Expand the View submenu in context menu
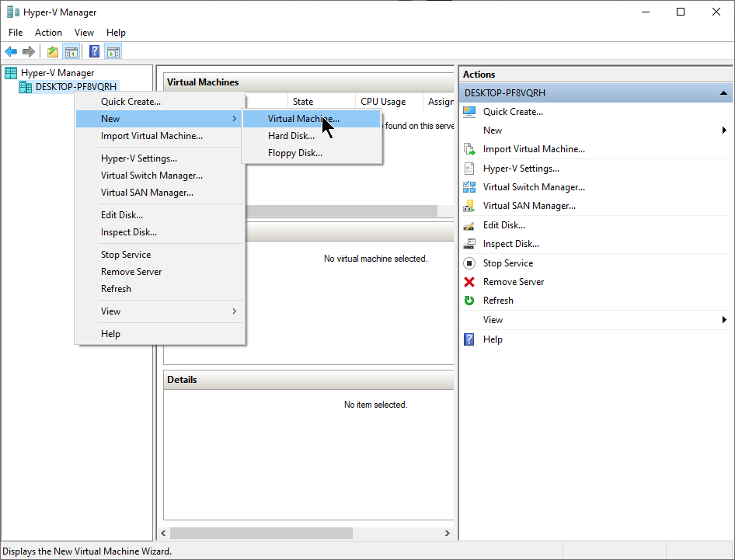This screenshot has width=735, height=560. tap(160, 311)
